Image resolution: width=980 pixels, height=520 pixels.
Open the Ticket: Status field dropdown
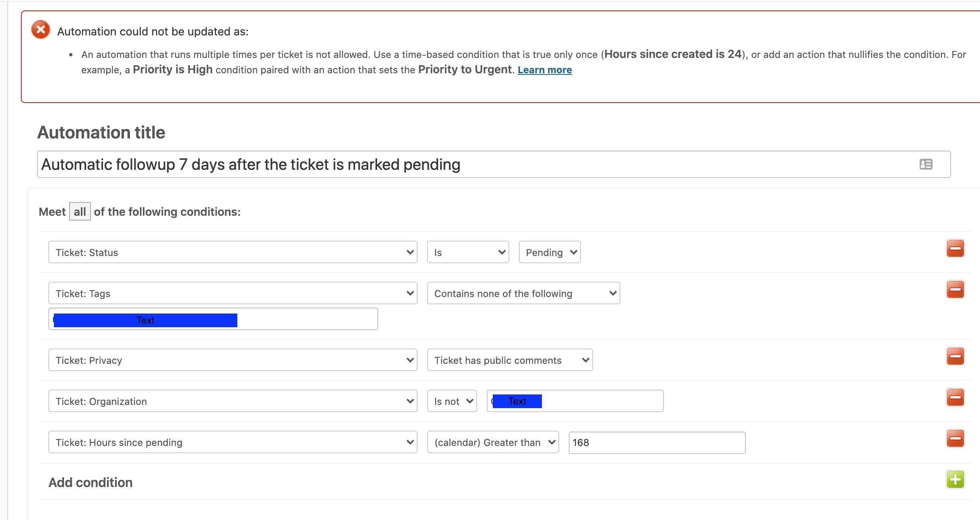pos(233,252)
